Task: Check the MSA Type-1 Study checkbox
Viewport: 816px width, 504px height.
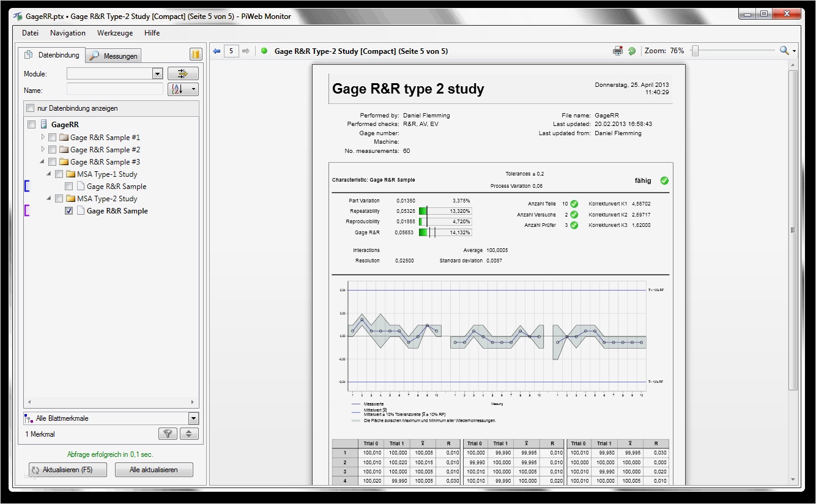Action: (59, 174)
